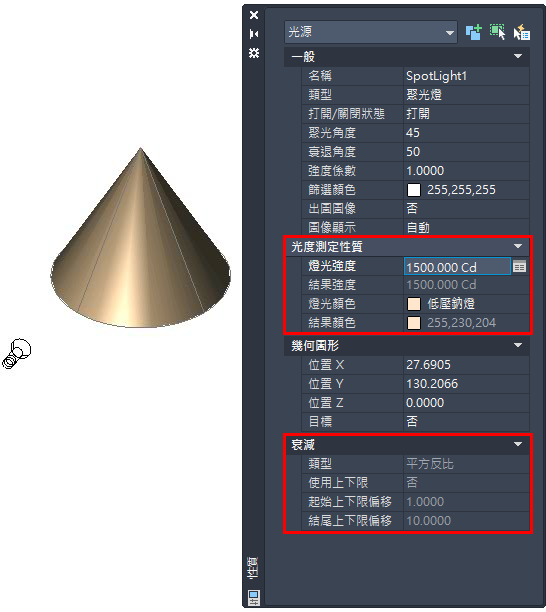This screenshot has height=612, width=546.
Task: Collapse the 光度測定性質 section
Action: point(518,246)
